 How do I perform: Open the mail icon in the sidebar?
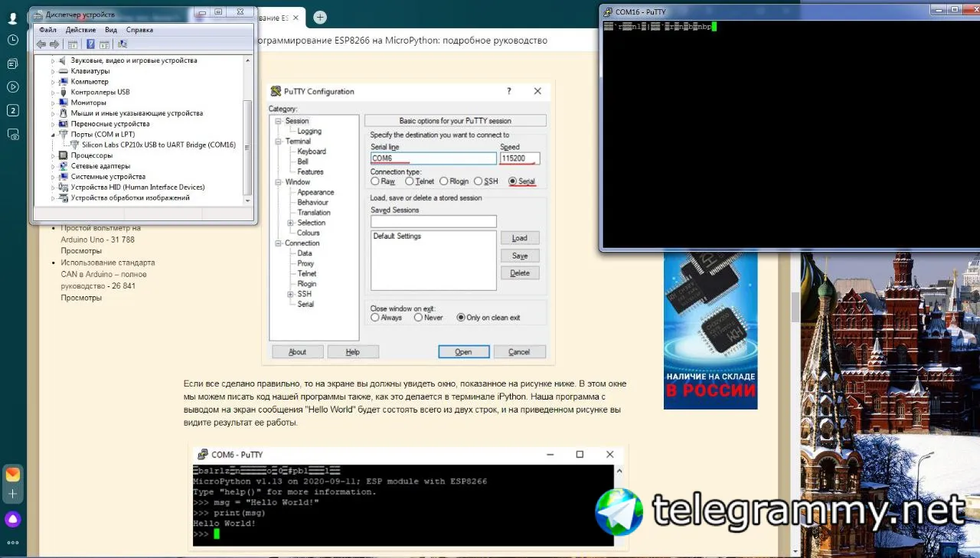point(12,475)
